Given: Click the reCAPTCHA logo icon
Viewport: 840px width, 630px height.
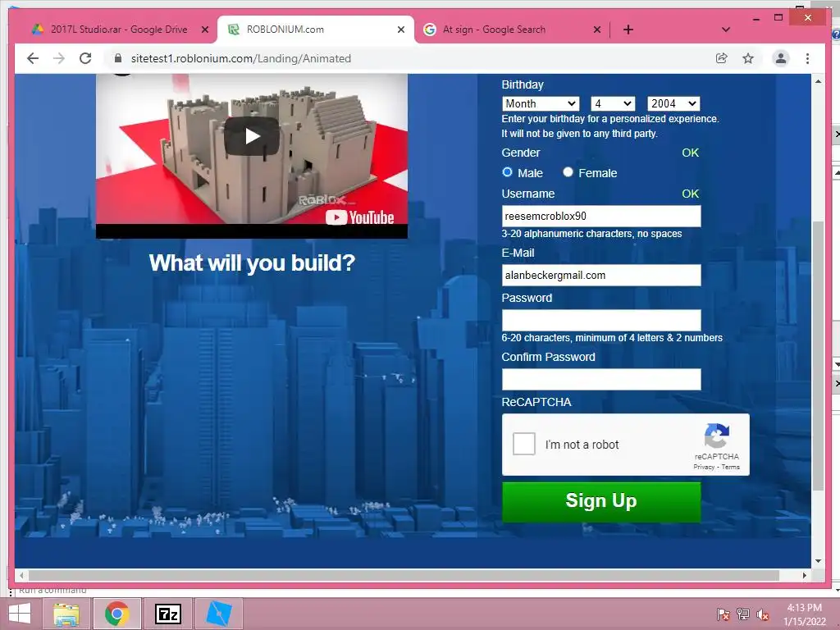Looking at the screenshot, I should (716, 436).
